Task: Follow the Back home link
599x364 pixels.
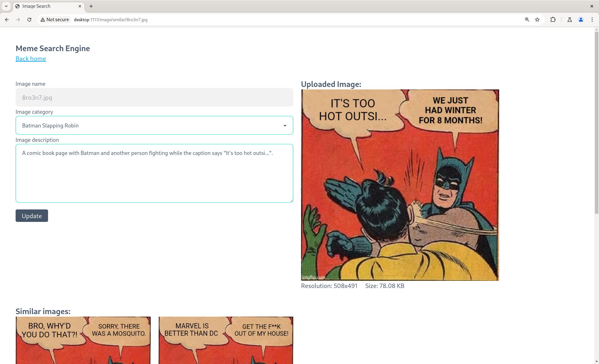Action: coord(31,59)
